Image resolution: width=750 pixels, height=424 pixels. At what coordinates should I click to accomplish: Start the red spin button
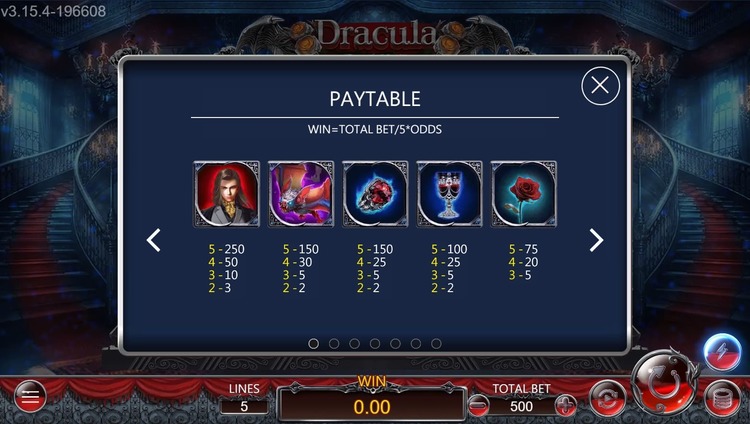664,382
